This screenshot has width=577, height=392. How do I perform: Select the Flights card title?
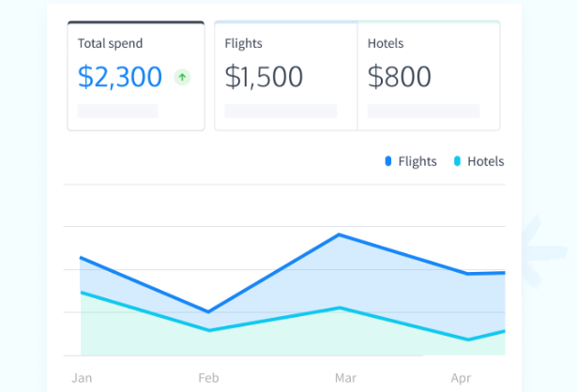coord(243,43)
